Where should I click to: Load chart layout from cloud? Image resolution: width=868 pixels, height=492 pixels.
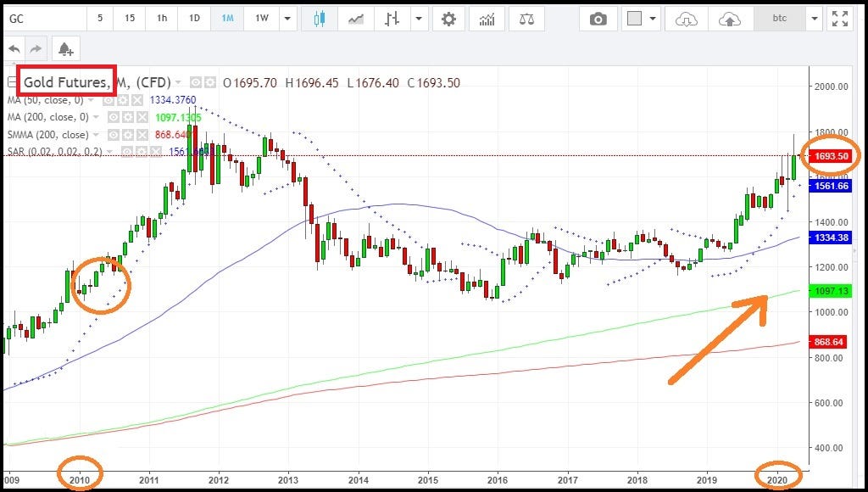click(687, 19)
